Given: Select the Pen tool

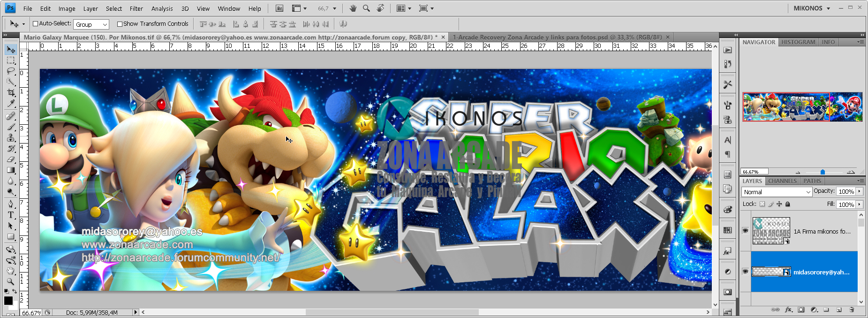Looking at the screenshot, I should [11, 204].
